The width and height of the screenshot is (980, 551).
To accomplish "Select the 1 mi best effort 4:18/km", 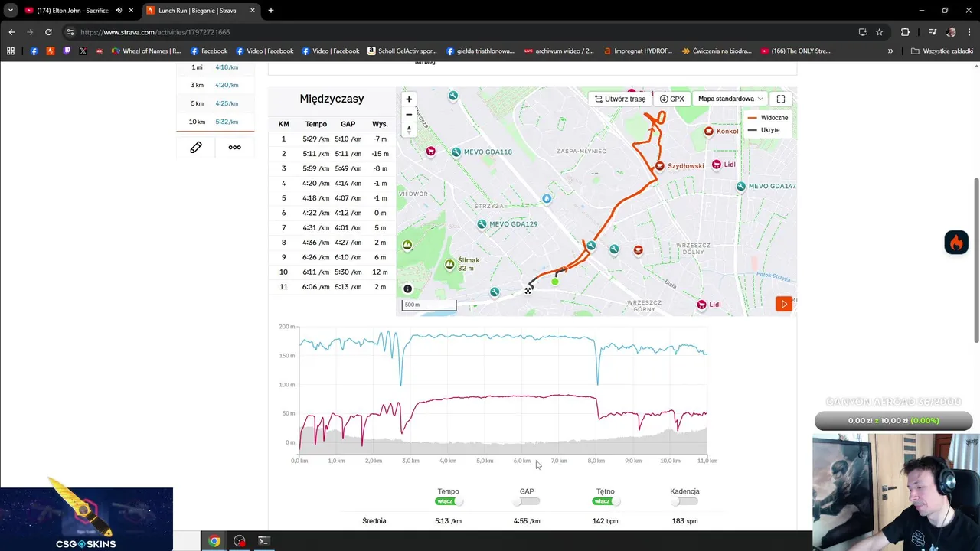I will tap(215, 67).
